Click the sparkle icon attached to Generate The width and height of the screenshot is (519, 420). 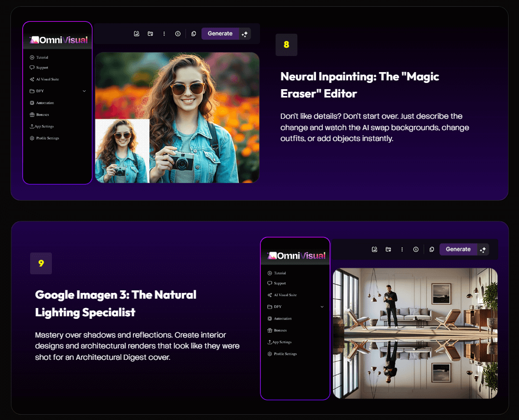244,33
